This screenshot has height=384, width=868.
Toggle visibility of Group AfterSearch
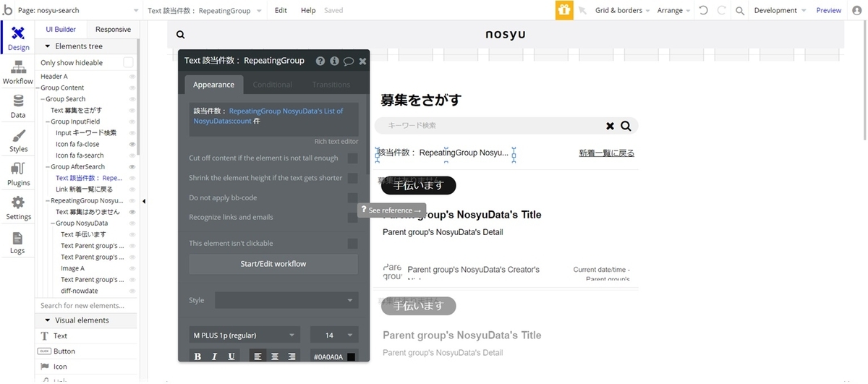(132, 166)
